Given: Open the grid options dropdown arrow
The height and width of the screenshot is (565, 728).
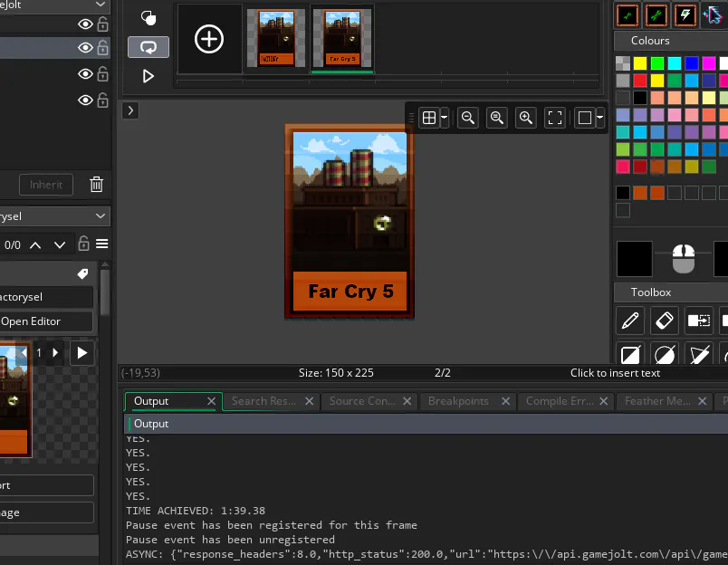Looking at the screenshot, I should pyautogui.click(x=445, y=118).
